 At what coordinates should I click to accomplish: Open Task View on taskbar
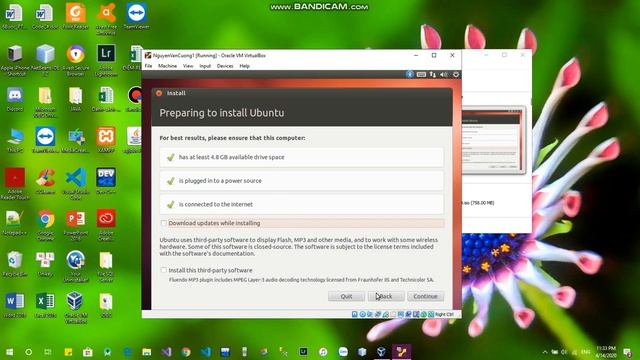point(48,351)
